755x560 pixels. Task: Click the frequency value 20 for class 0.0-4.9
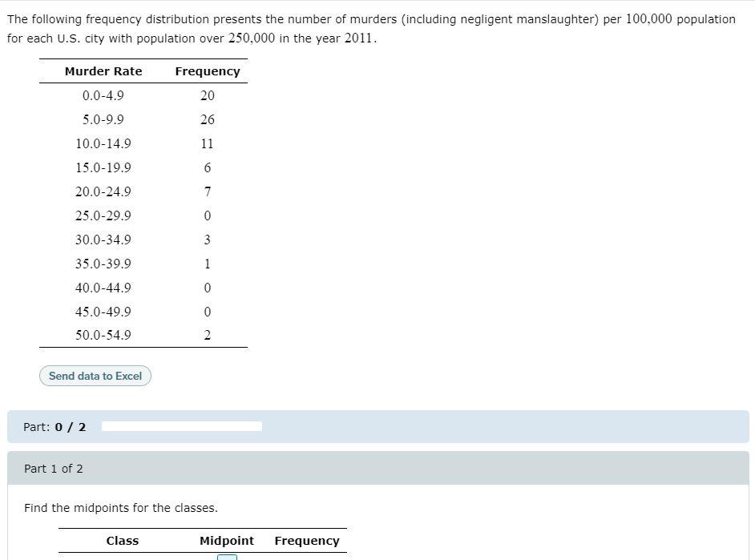coord(207,95)
